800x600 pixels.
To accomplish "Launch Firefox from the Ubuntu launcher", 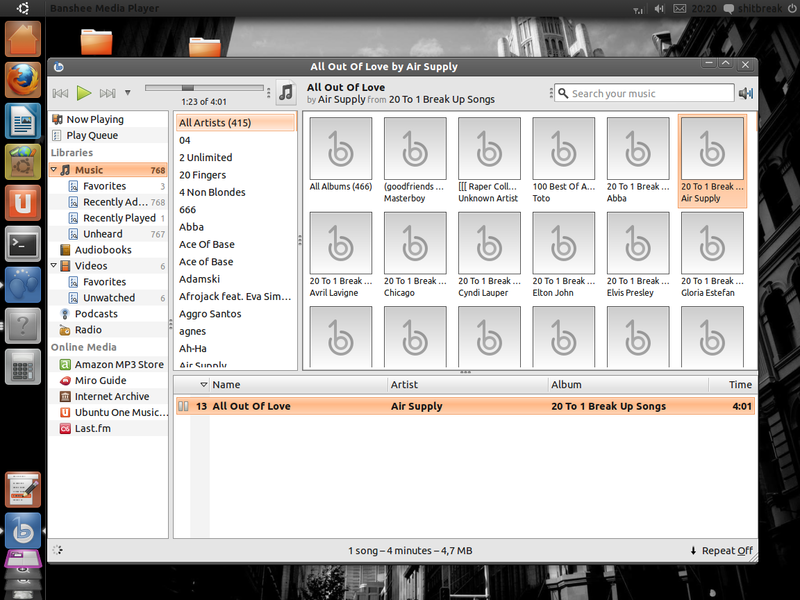I will (22, 82).
